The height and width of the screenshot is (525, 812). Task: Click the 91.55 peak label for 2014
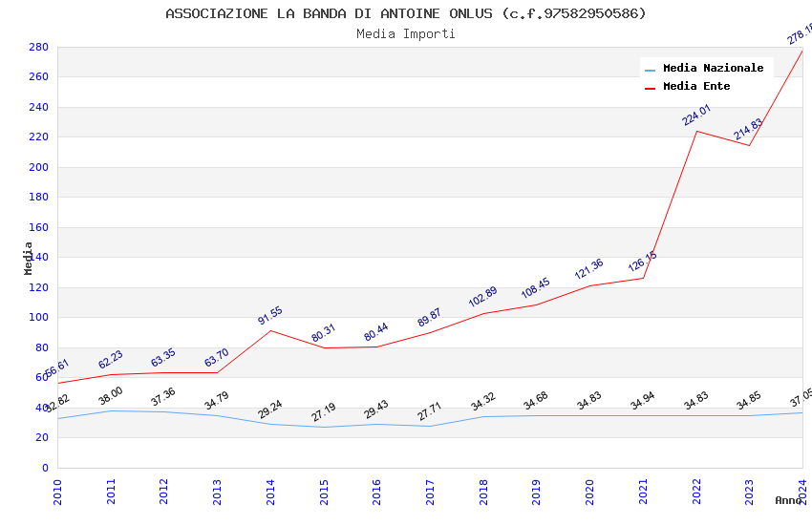(270, 316)
